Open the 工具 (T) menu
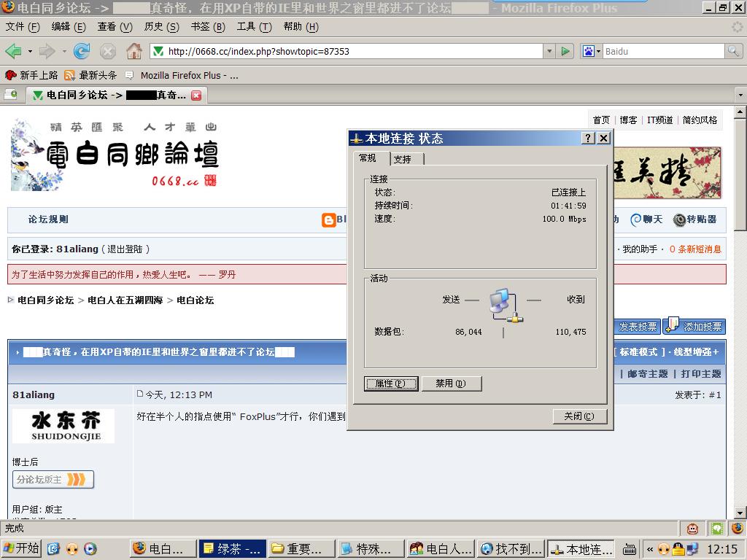Viewport: 747px width, 560px height. (x=254, y=27)
